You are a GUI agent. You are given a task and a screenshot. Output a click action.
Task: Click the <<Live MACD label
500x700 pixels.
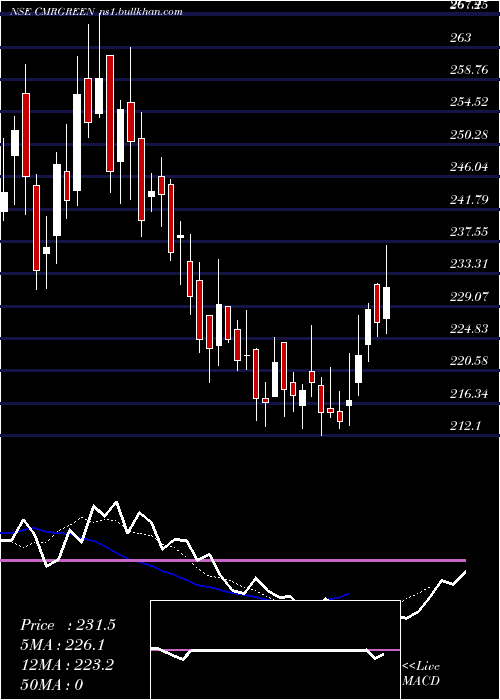(421, 673)
